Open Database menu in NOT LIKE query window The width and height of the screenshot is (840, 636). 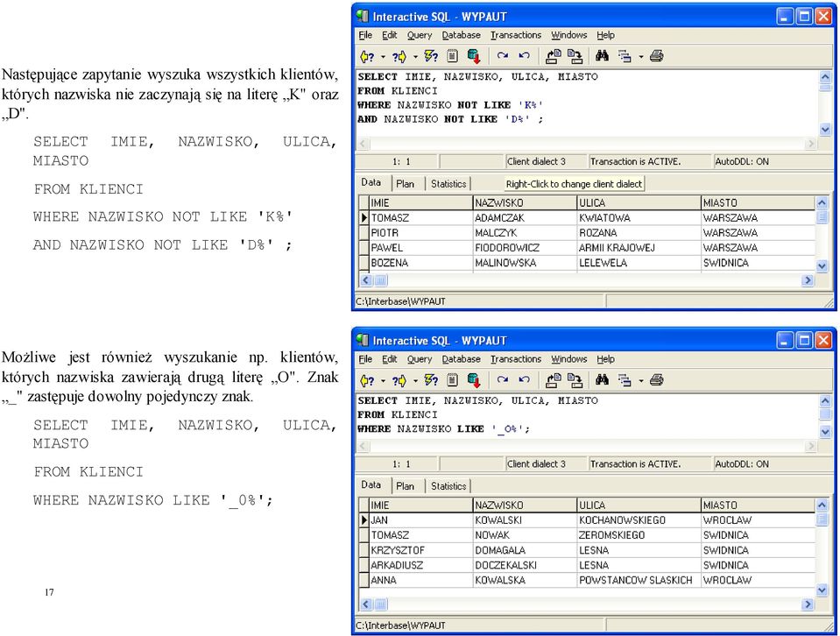coord(461,35)
